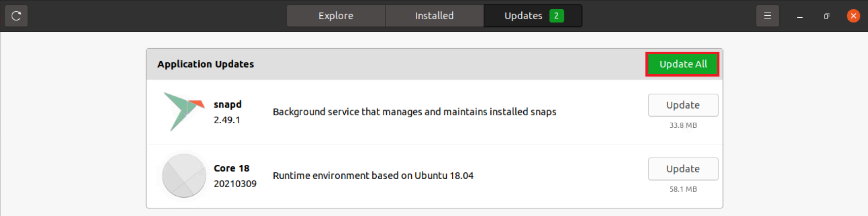Switch to the Installed tab
868x216 pixels.
[435, 16]
